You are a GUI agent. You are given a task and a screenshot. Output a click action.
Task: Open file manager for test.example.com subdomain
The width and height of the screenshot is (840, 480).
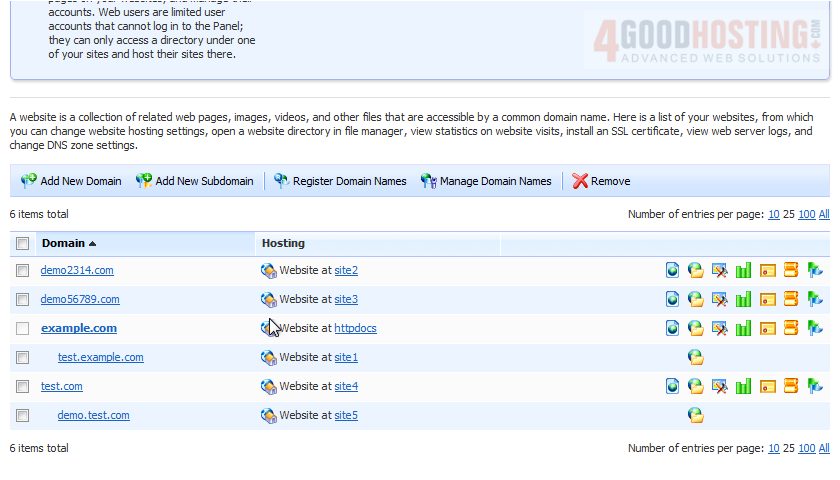(695, 357)
